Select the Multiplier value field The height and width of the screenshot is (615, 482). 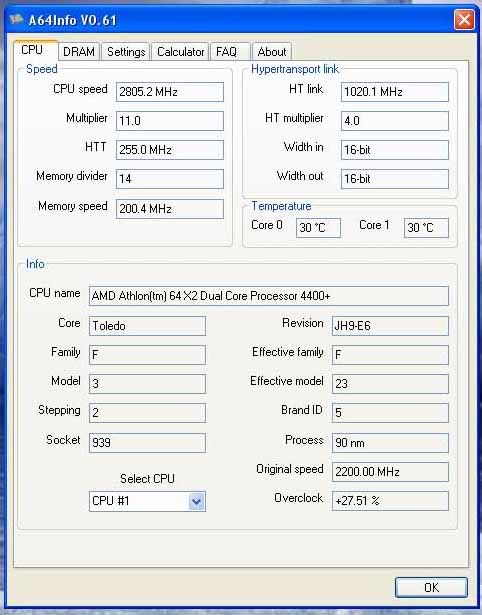pos(169,121)
